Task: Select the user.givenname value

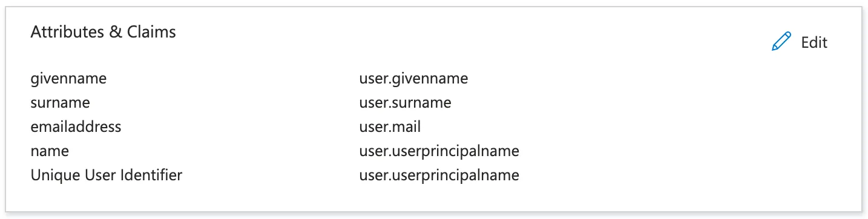Action: [x=414, y=79]
